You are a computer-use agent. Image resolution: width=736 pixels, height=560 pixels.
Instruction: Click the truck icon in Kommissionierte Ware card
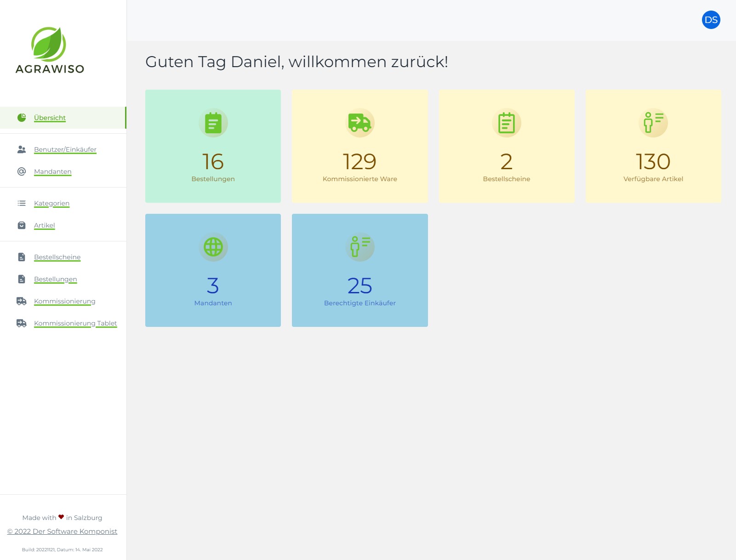(x=360, y=123)
